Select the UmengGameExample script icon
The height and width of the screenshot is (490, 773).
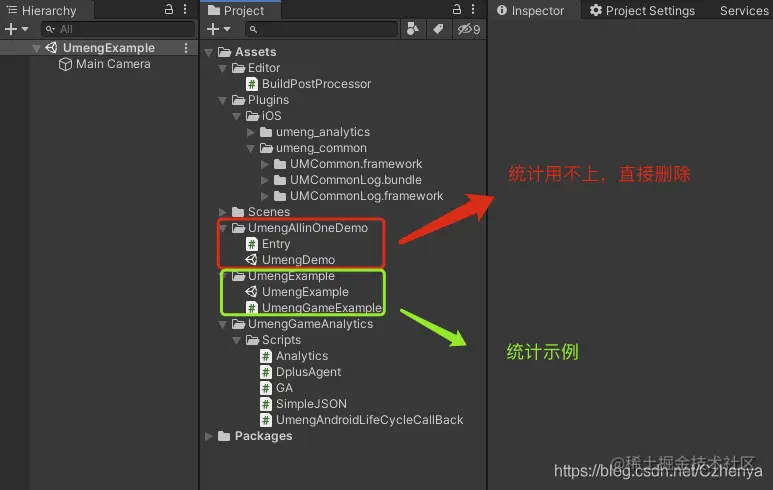[252, 308]
